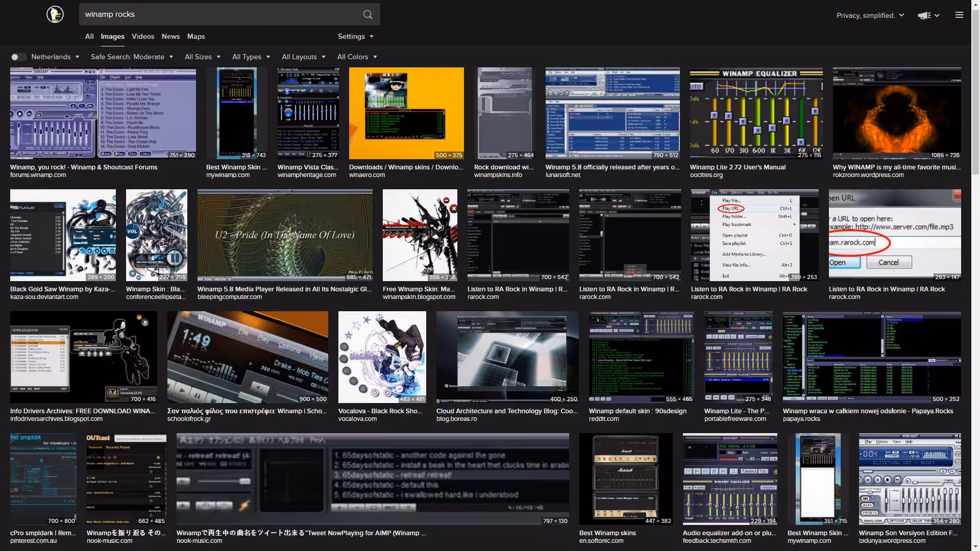Open fiery visualization image from rokzroom
Viewport: 980px width, 551px height.
tap(897, 113)
